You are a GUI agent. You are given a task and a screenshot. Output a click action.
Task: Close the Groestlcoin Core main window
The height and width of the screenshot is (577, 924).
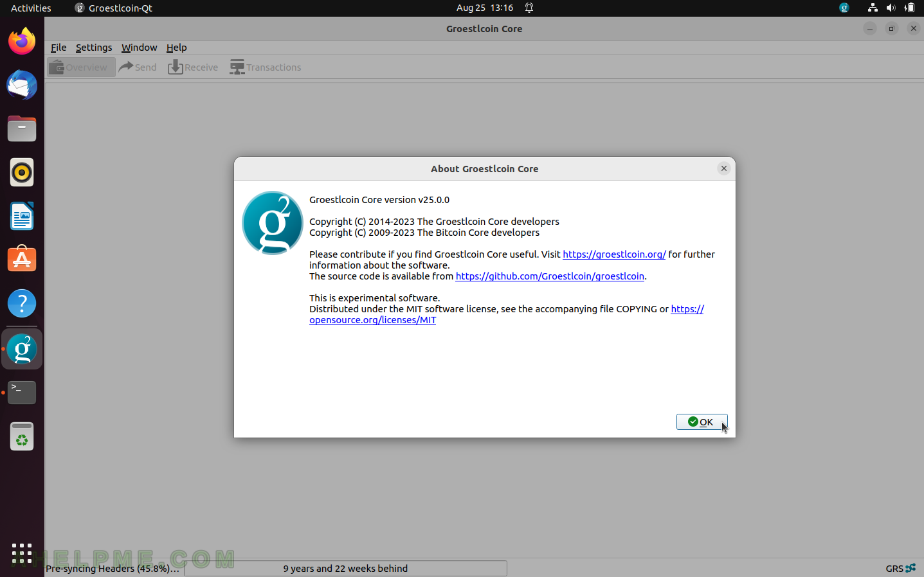tap(913, 28)
